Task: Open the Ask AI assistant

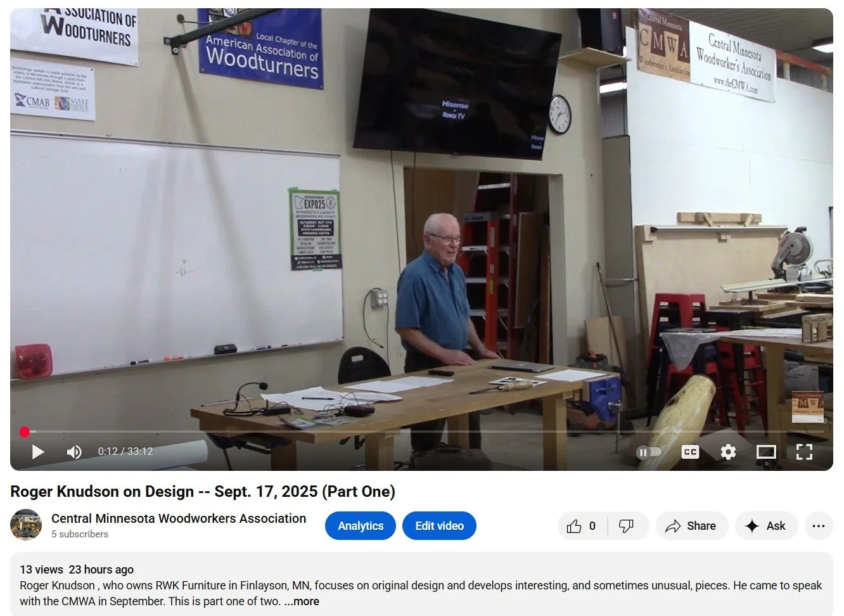Action: 766,526
